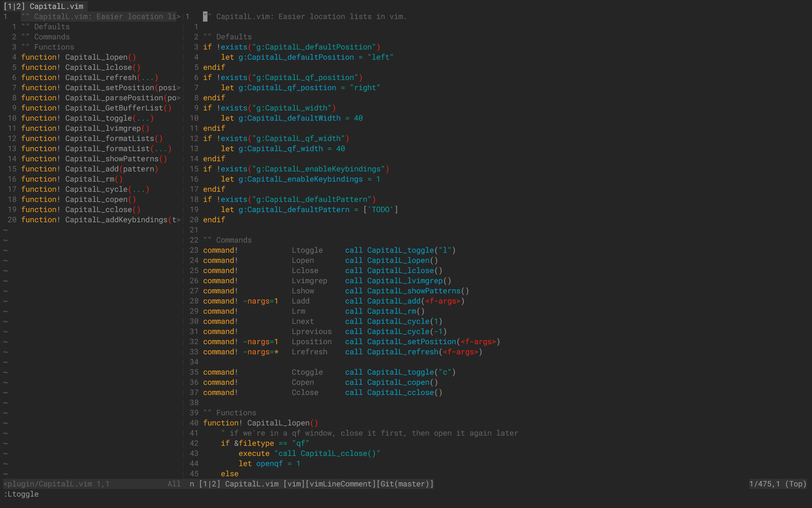Select 'function! CapitalL_copen()' in location list

[x=79, y=199]
